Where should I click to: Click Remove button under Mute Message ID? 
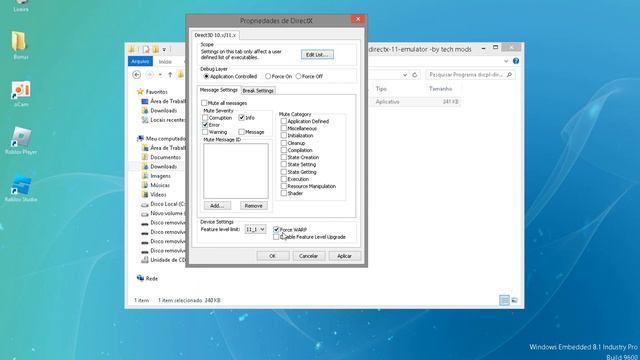pos(253,206)
